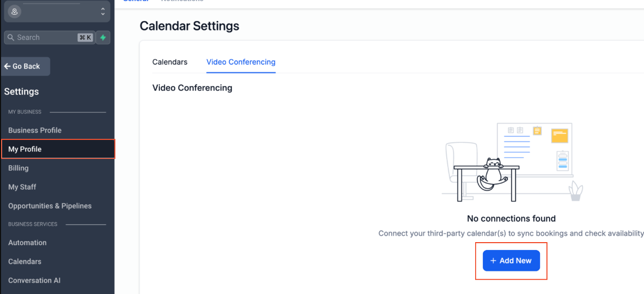Select the Video Conferencing tab

point(241,62)
